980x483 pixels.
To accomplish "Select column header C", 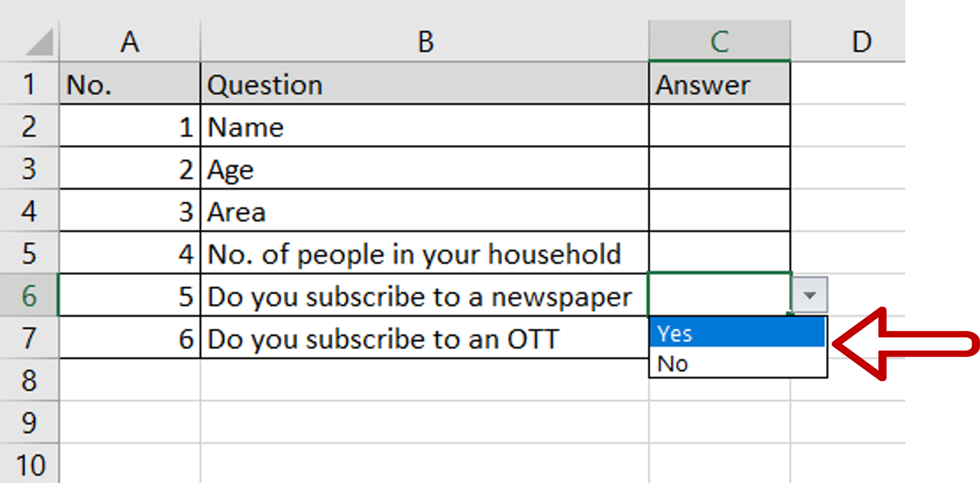I will [719, 42].
